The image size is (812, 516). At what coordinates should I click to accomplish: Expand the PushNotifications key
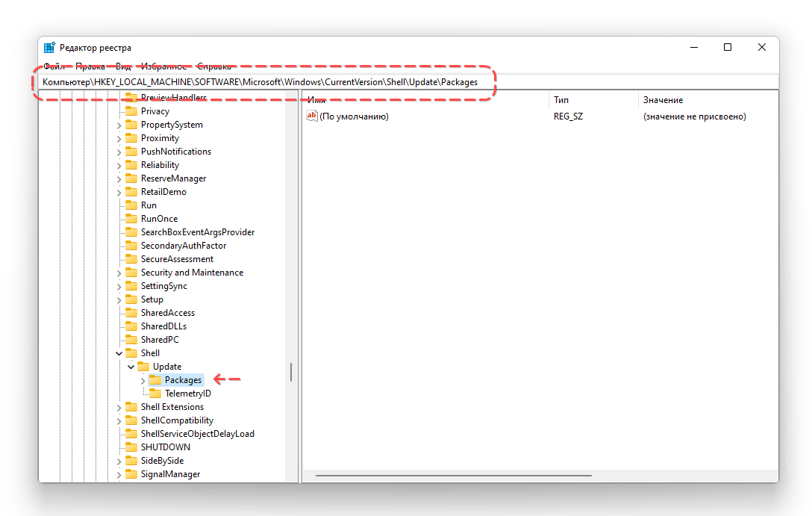119,152
